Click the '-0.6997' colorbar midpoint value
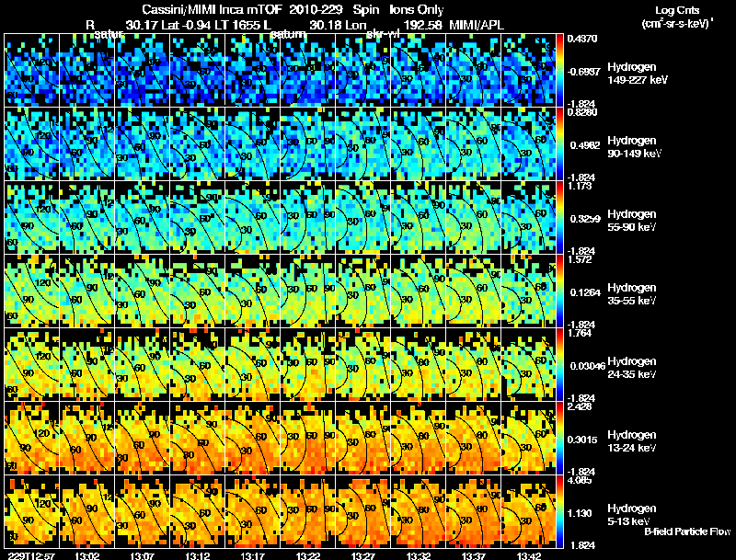This screenshot has height=560, width=736. point(583,72)
